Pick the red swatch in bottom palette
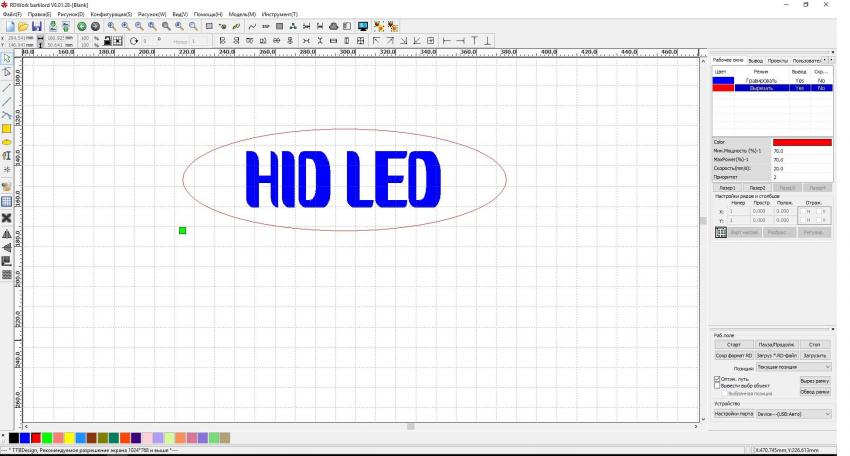Viewport: 850px width, 456px height. tap(36, 437)
